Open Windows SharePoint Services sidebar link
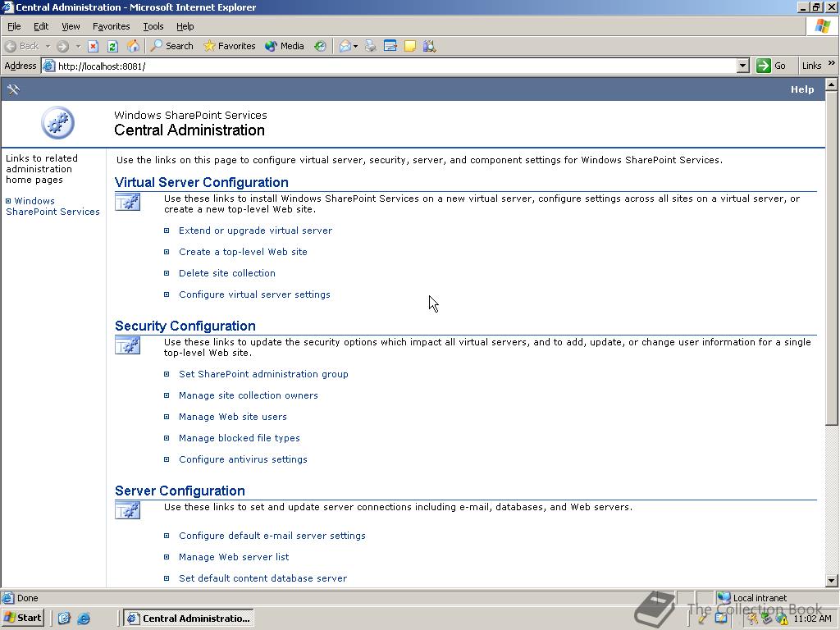Image resolution: width=840 pixels, height=630 pixels. click(x=52, y=206)
